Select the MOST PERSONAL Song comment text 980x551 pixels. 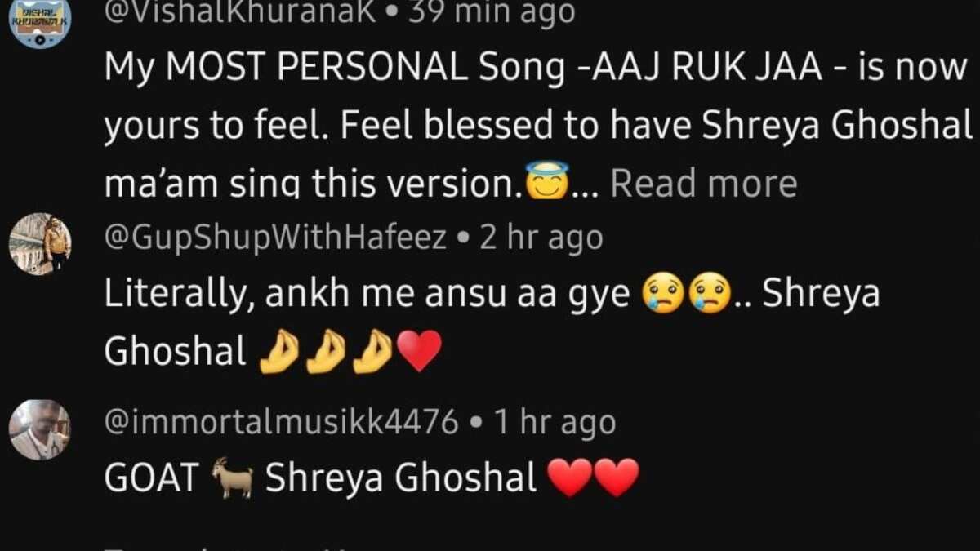pos(539,127)
